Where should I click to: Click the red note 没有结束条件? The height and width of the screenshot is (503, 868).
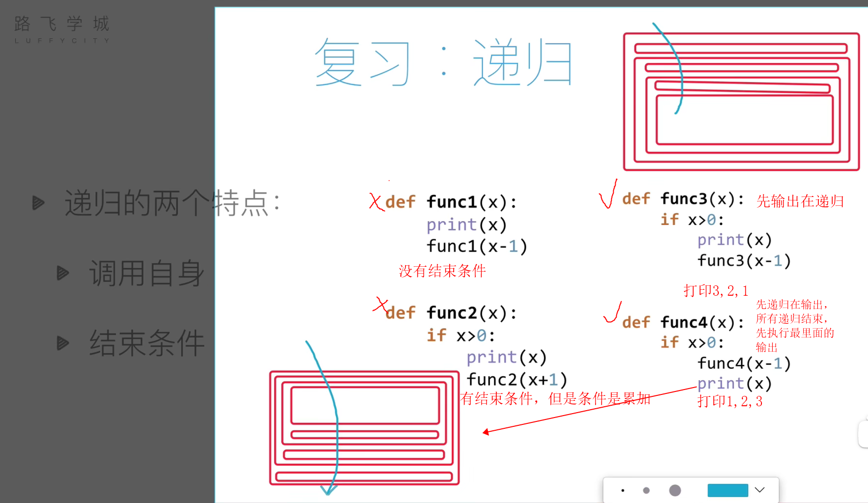pyautogui.click(x=442, y=271)
